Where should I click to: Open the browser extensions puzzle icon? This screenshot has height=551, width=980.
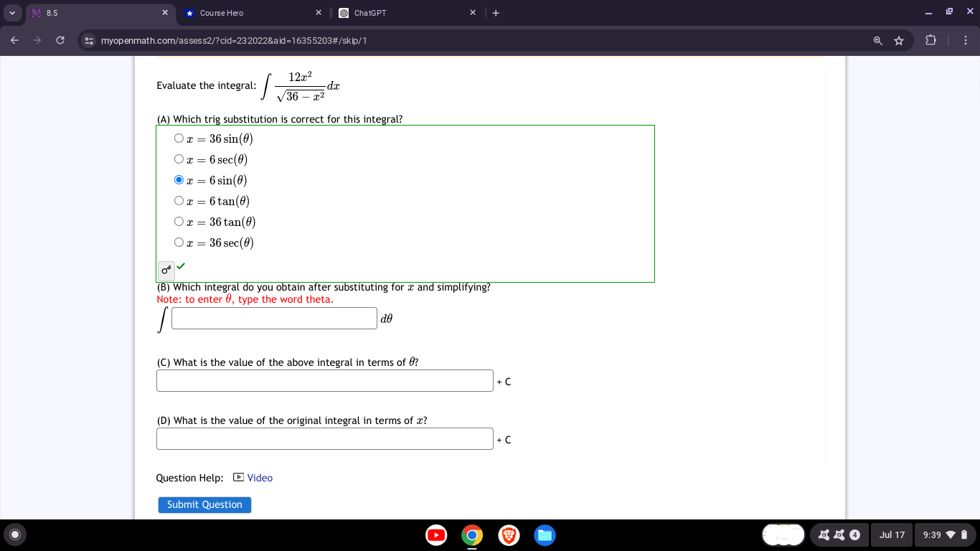click(930, 41)
